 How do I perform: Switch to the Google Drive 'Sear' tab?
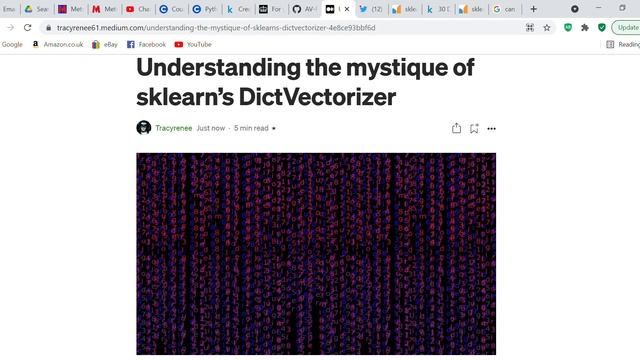[37, 9]
